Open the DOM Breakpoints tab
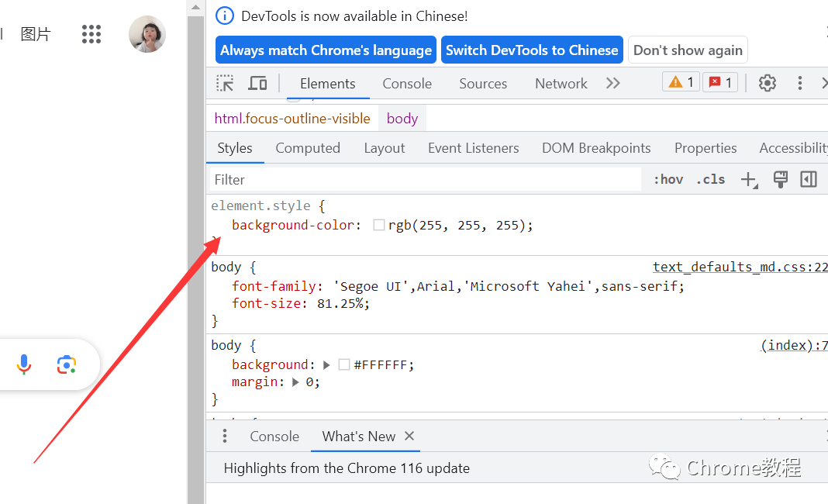 (596, 148)
